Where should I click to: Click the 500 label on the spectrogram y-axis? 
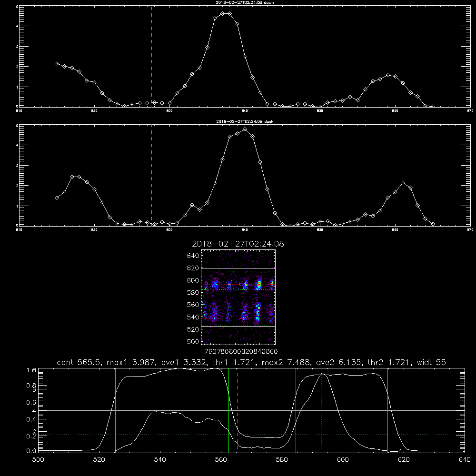[x=193, y=341]
